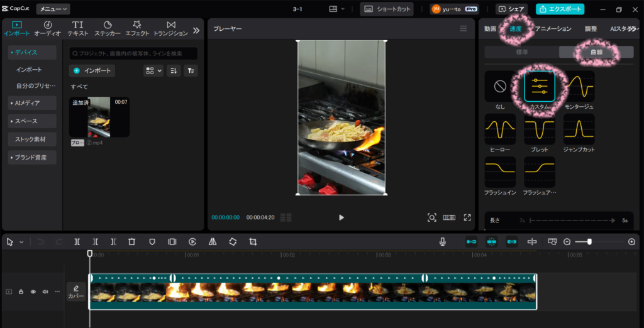Mirror the clip with the flip icon
This screenshot has width=644, height=328.
click(x=213, y=242)
